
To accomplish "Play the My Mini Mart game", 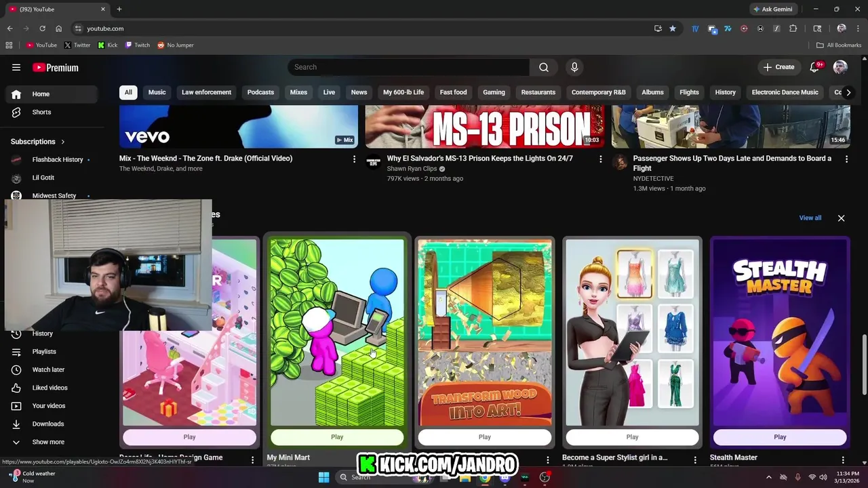I will pyautogui.click(x=337, y=437).
